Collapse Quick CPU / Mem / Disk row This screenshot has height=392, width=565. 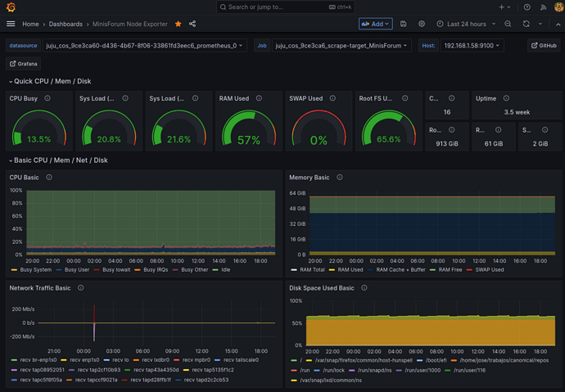click(50, 81)
